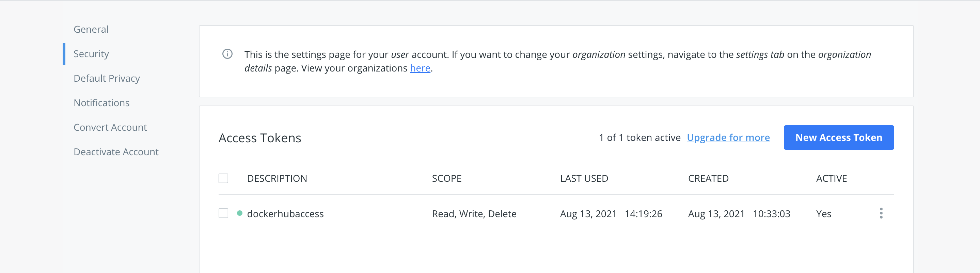Image resolution: width=980 pixels, height=273 pixels.
Task: Open the dockerhubaccess token options menu
Action: [881, 213]
